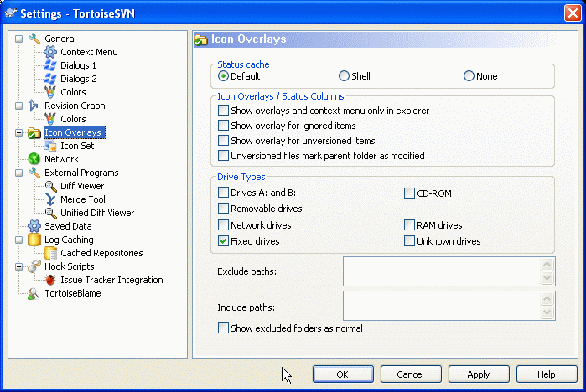Enable overlays and context menu only in explorer

(223, 110)
